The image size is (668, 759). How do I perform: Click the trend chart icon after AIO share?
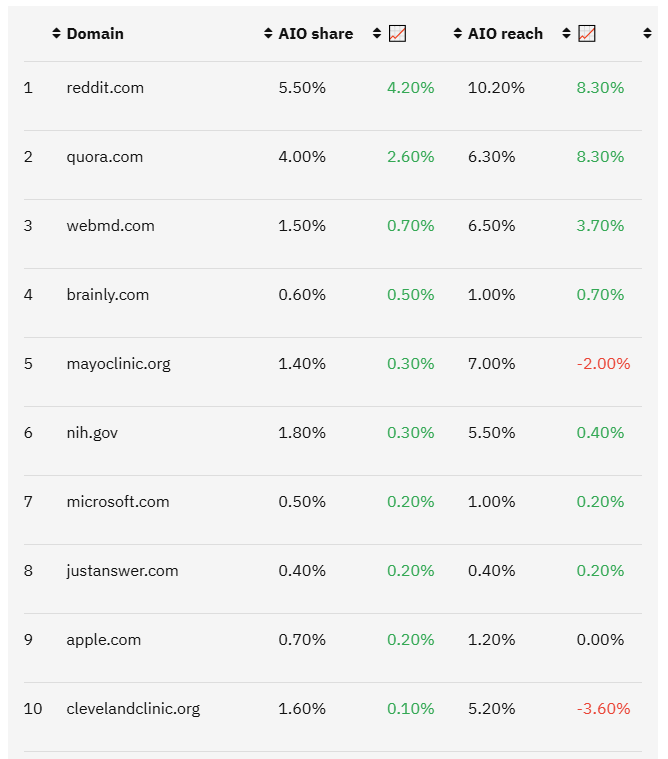pos(397,34)
